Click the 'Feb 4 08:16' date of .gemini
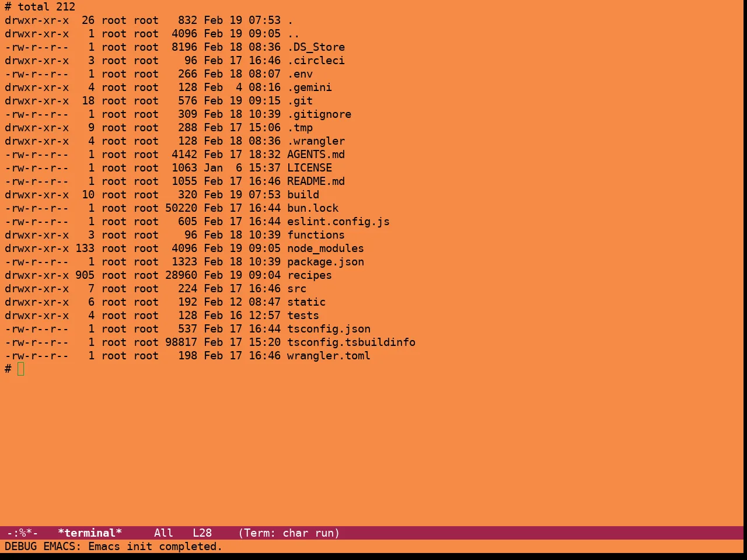The width and height of the screenshot is (747, 560). 242,87
